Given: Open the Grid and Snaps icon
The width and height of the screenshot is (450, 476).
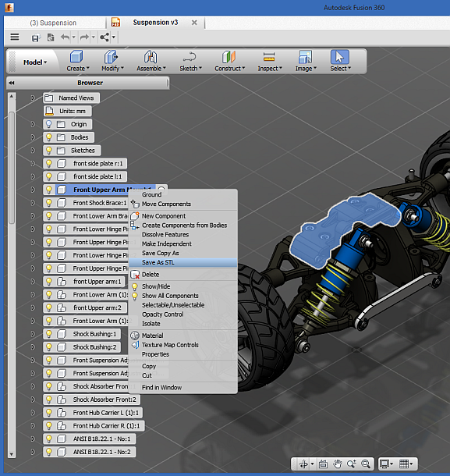Looking at the screenshot, I should pos(404,464).
